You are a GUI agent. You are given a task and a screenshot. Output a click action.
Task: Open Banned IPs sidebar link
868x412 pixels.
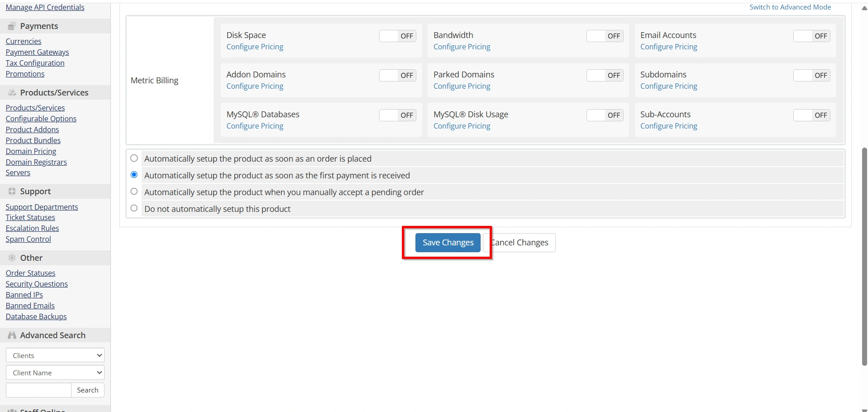[24, 295]
